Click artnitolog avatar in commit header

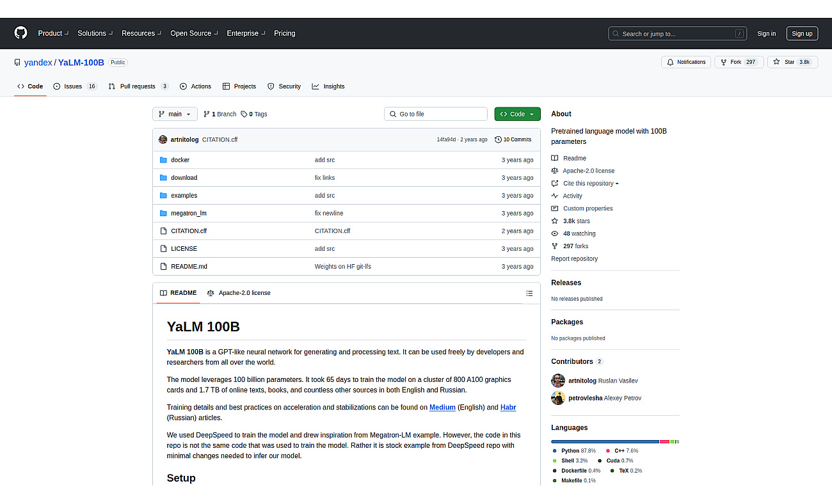[x=163, y=139]
